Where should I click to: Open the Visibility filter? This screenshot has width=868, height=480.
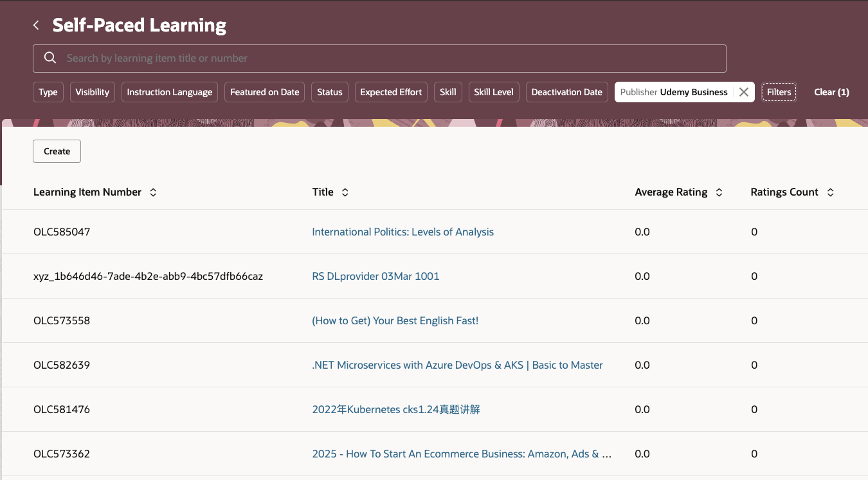pos(93,92)
